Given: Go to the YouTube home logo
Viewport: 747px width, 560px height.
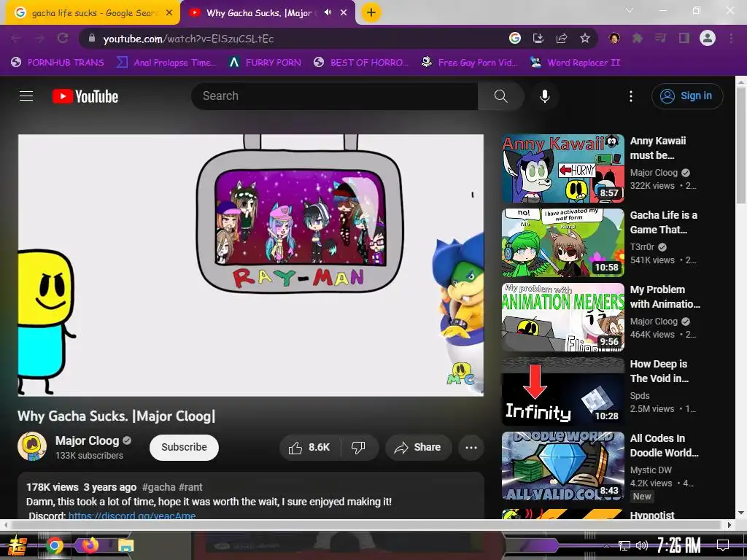Looking at the screenshot, I should (x=85, y=96).
